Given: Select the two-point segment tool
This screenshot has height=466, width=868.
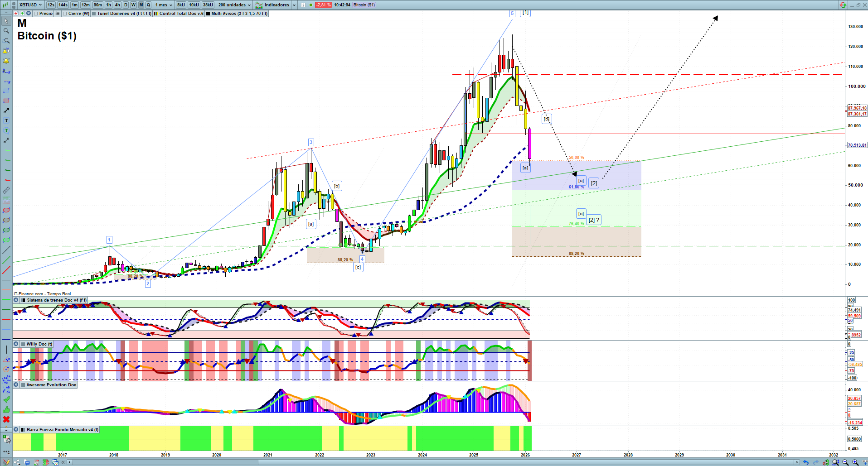Looking at the screenshot, I should click(6, 140).
